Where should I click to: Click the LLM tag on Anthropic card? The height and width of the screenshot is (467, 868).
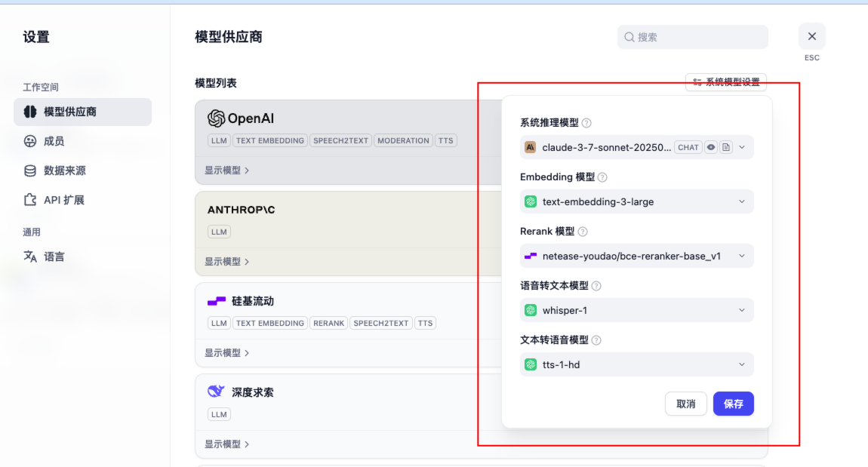pyautogui.click(x=219, y=232)
